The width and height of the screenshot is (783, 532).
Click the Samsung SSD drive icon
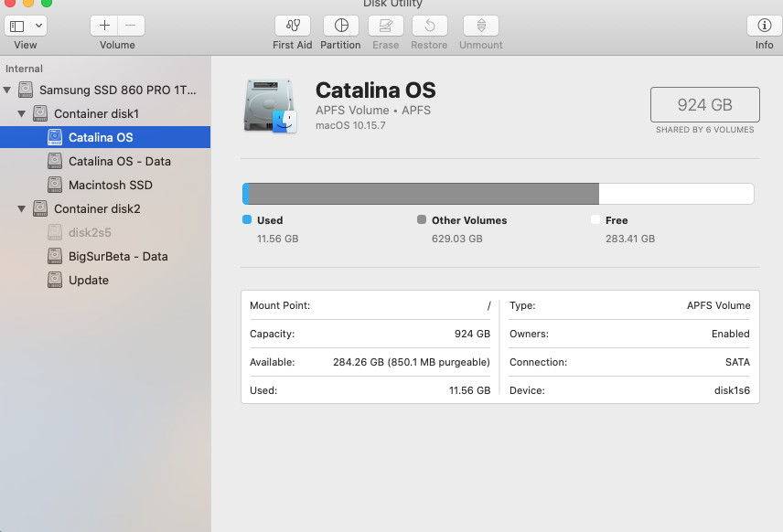[26, 90]
